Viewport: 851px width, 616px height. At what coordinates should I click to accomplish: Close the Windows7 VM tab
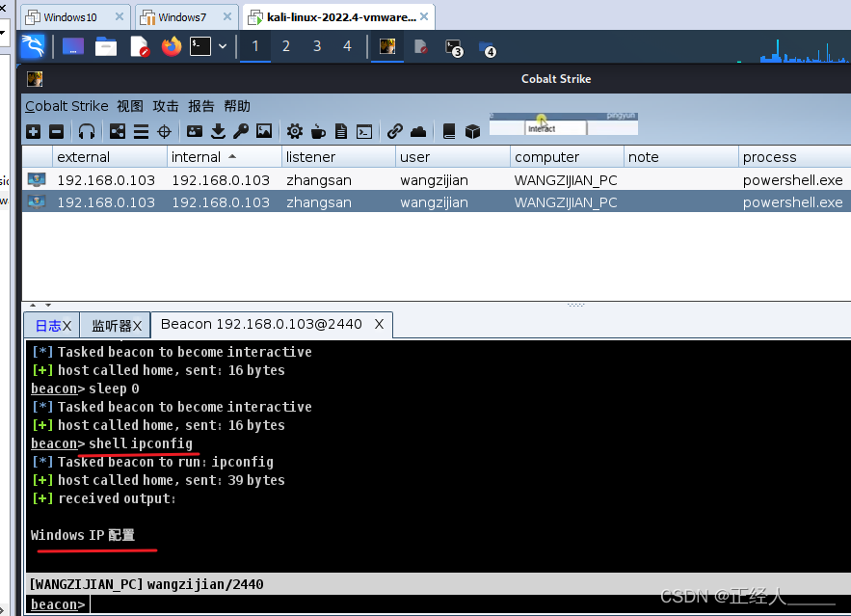click(227, 16)
